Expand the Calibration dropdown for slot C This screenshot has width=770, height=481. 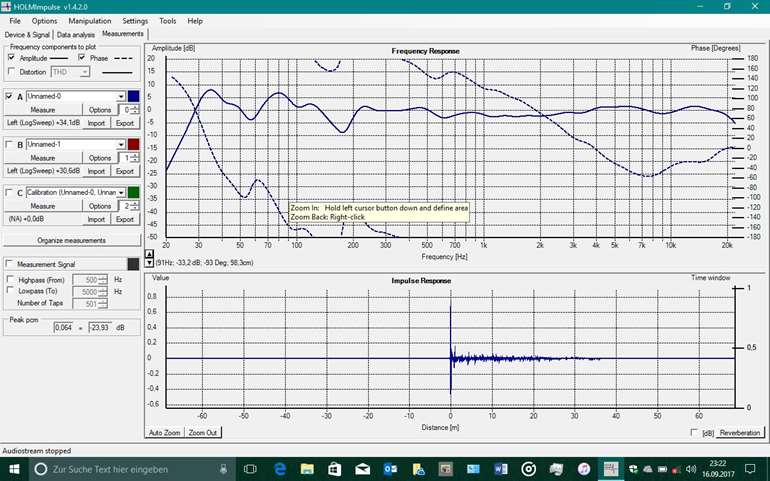[119, 193]
